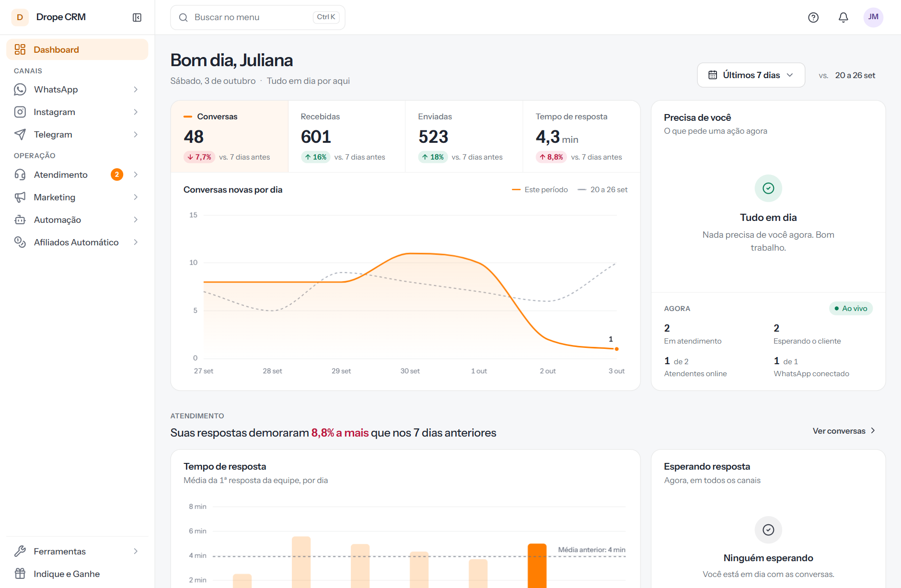Click the Buscar no menu search field
901x588 pixels.
[258, 18]
